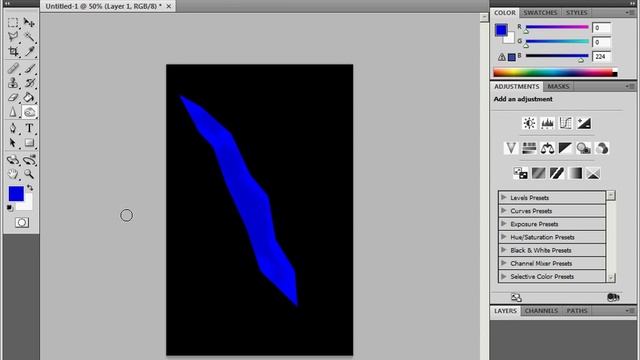Expand Curves Presets
Viewport: 640px width, 360px height.
click(x=504, y=211)
